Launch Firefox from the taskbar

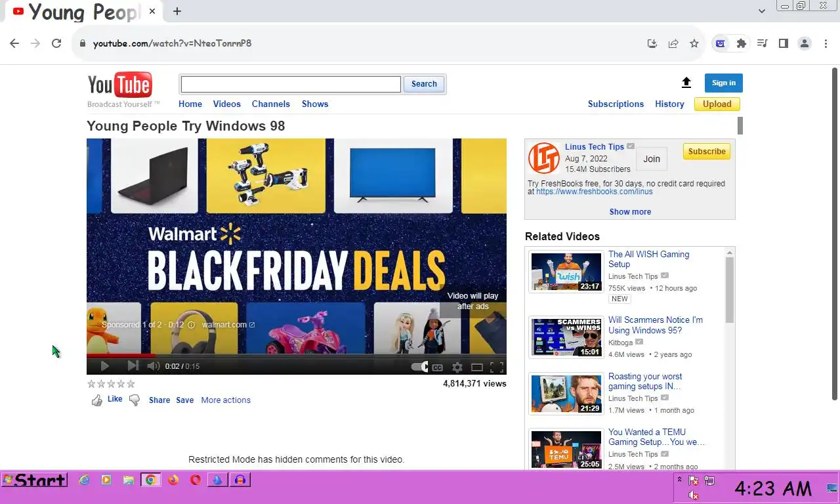click(173, 480)
